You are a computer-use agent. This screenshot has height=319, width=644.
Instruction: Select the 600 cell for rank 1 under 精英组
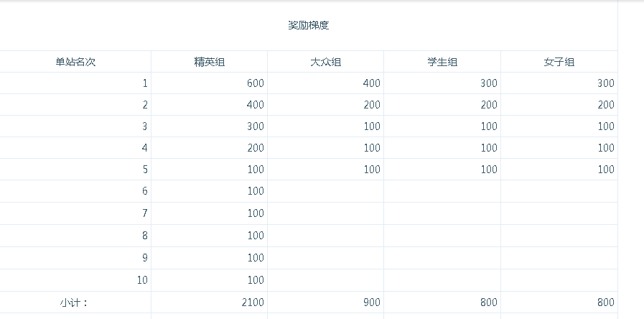pyautogui.click(x=210, y=83)
